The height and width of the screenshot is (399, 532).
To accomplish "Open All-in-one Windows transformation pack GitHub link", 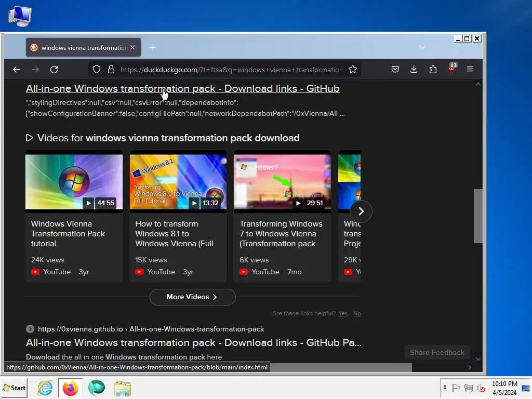I will pos(182,88).
